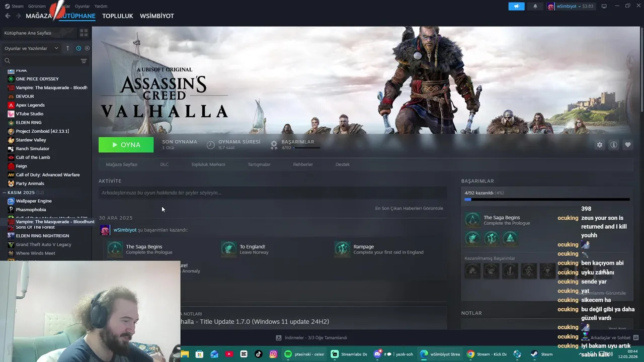Open the Oyunlar menu
Screen dimensions: 644x362
(x=82, y=7)
